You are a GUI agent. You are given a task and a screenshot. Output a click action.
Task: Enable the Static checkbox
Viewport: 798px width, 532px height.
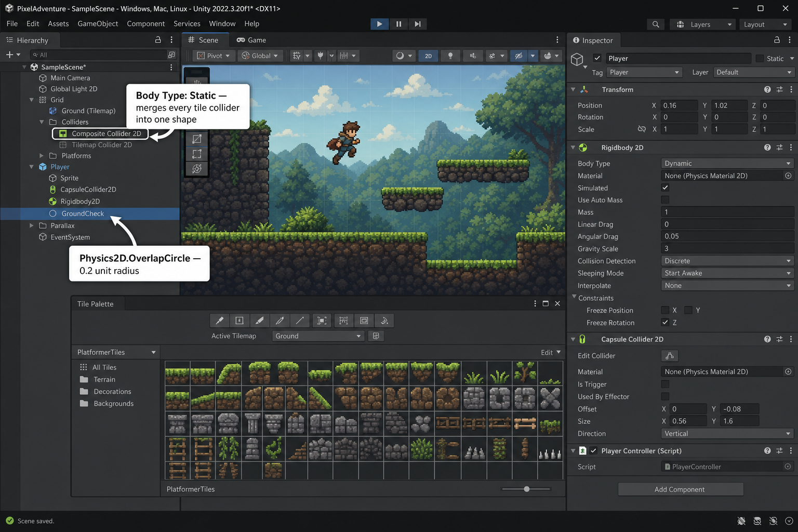point(760,59)
